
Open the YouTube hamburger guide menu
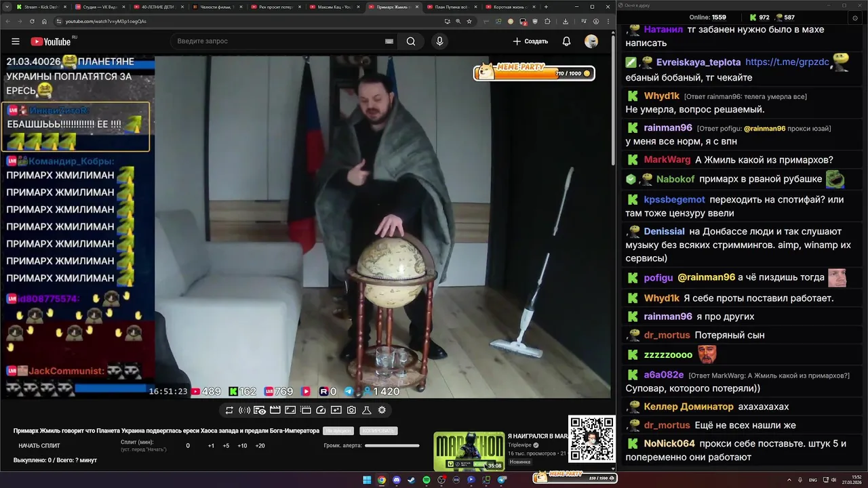point(16,41)
